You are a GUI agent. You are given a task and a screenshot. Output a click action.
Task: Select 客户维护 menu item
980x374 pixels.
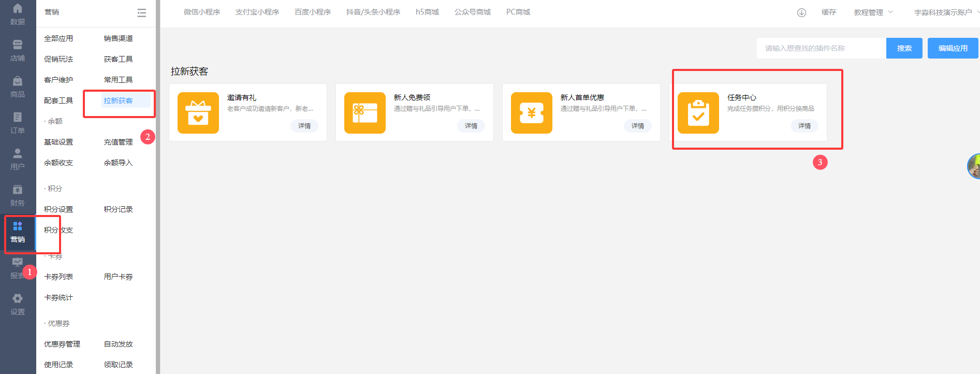coord(58,80)
